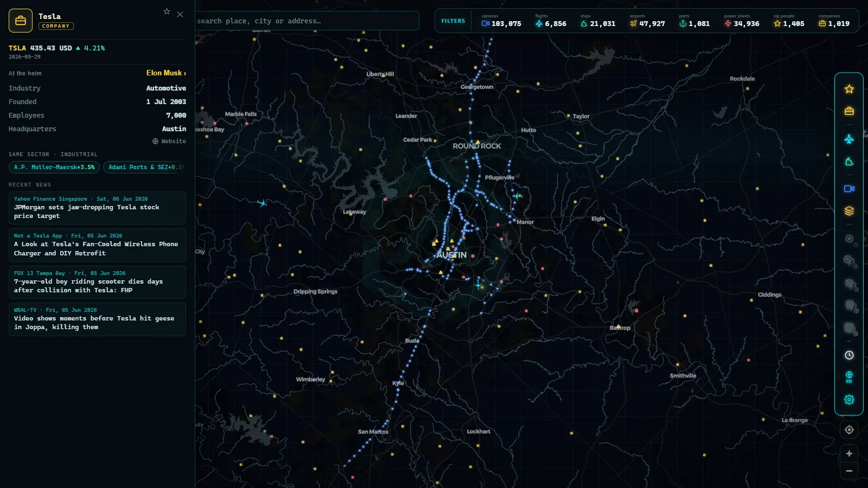Open the EN language selector

[x=849, y=377]
